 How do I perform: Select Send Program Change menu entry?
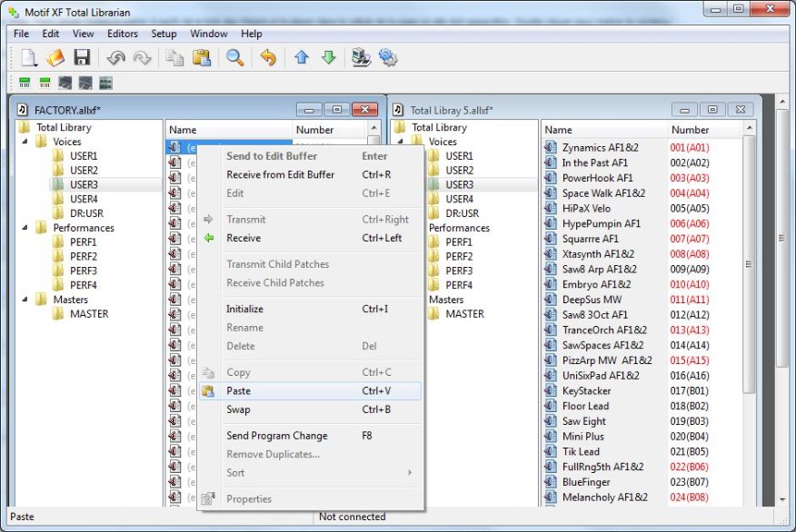[x=310, y=436]
